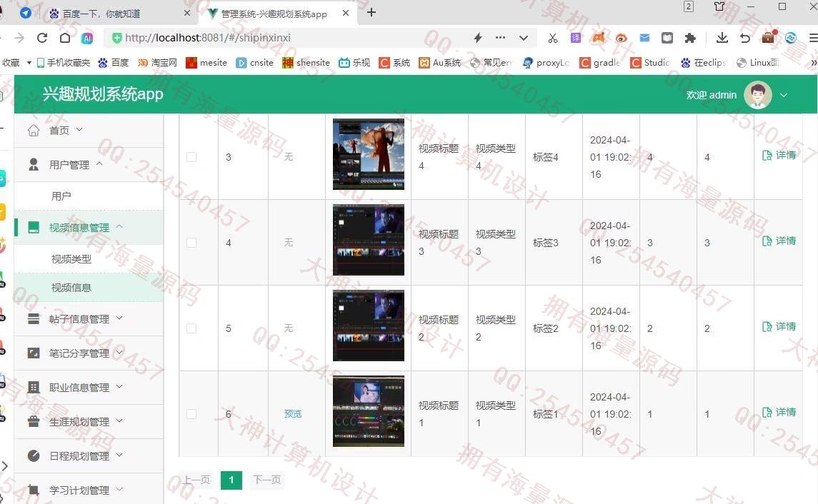Click the user icon beside 用户管理

(x=34, y=165)
